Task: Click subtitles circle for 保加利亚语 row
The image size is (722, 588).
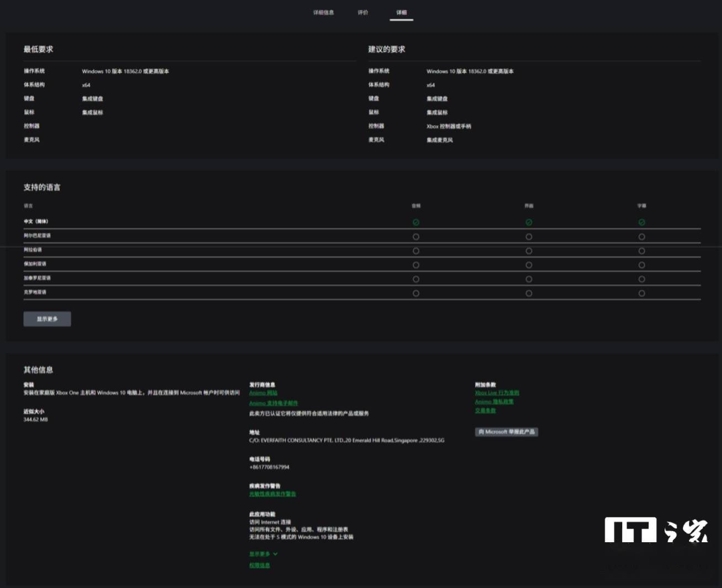Action: pyautogui.click(x=641, y=265)
